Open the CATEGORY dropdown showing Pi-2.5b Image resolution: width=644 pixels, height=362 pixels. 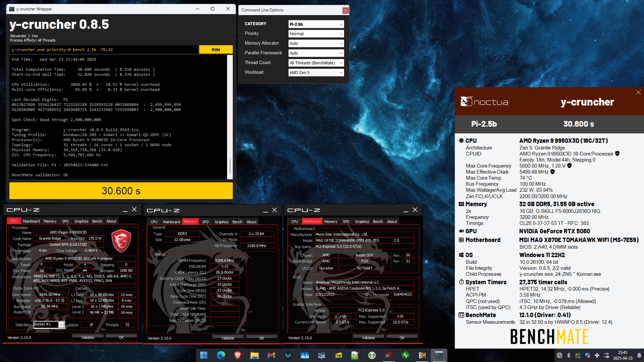[316, 24]
